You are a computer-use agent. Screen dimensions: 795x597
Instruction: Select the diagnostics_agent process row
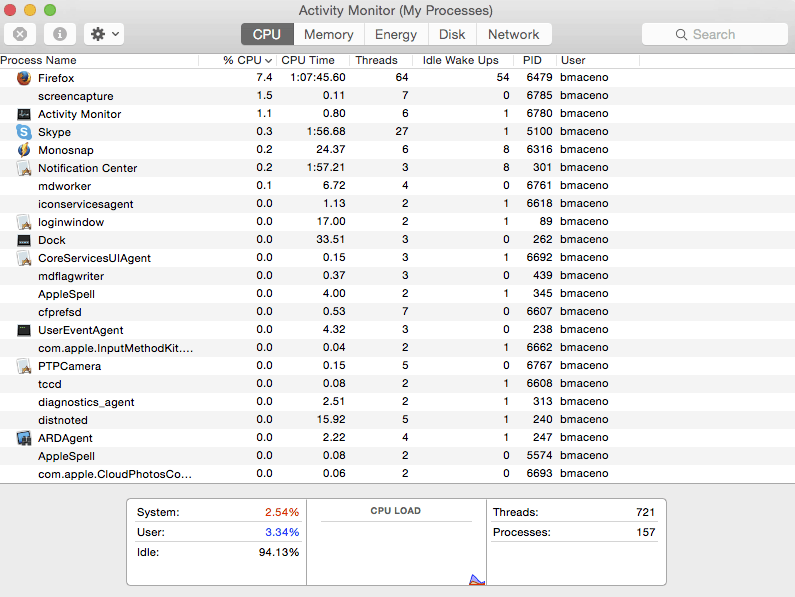398,402
